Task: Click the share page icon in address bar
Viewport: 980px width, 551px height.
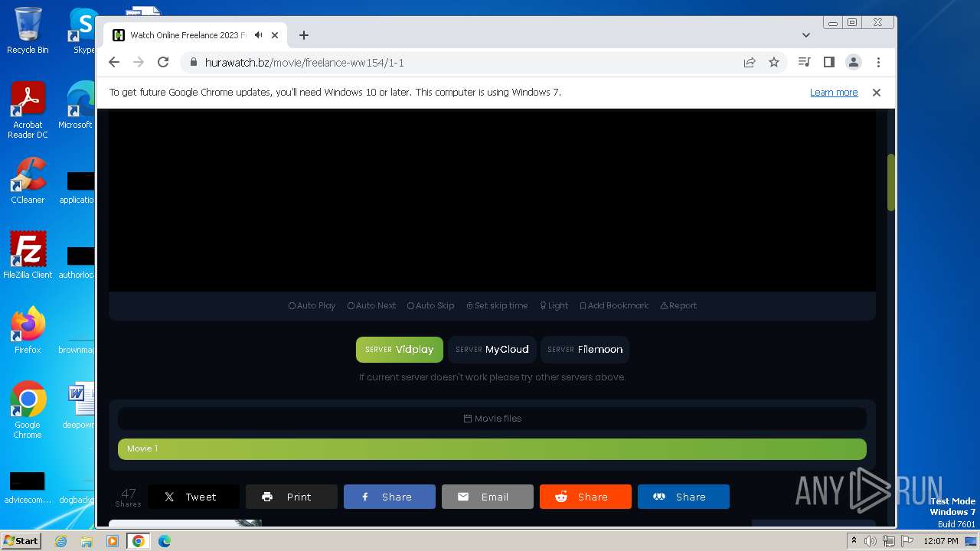Action: (750, 62)
